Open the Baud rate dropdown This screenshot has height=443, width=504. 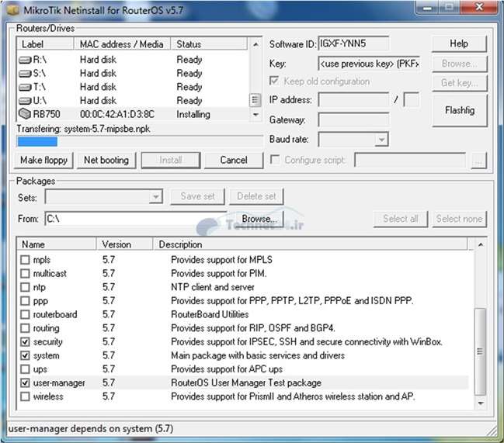click(x=381, y=140)
